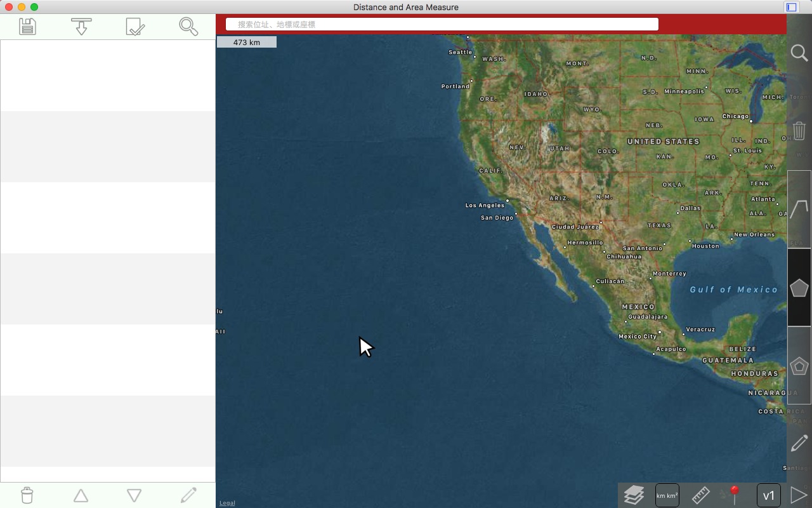Screen dimensions: 812x508
Task: Click the ruler measurement icon
Action: point(700,495)
